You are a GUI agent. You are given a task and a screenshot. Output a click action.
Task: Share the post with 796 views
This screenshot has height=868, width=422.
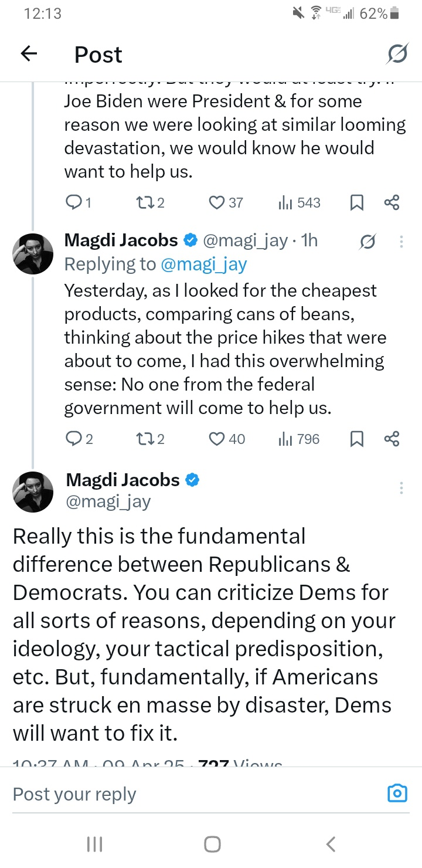click(392, 439)
